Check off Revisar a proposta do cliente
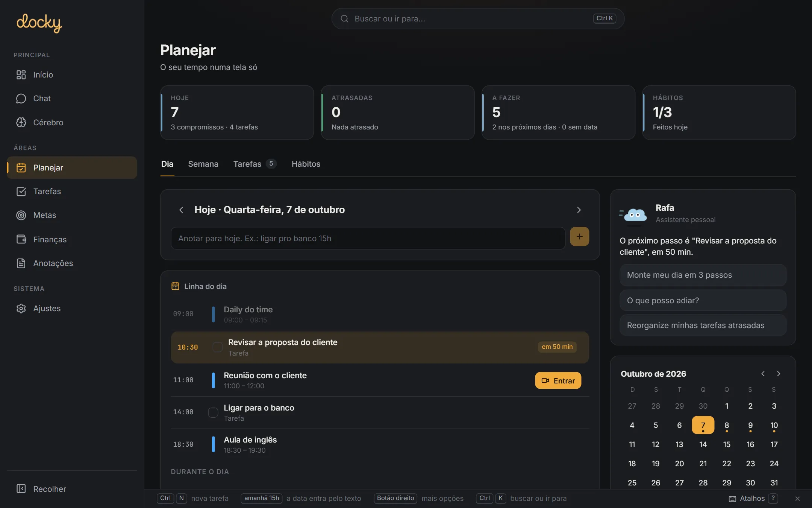The width and height of the screenshot is (812, 508). pos(218,347)
